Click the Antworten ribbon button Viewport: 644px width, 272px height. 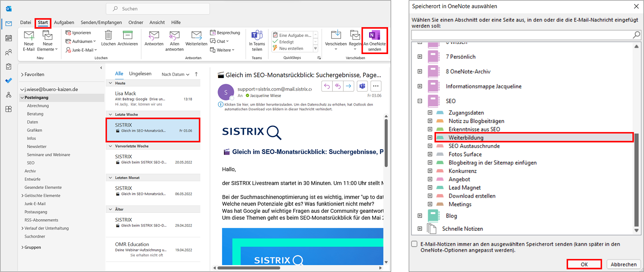coord(154,38)
